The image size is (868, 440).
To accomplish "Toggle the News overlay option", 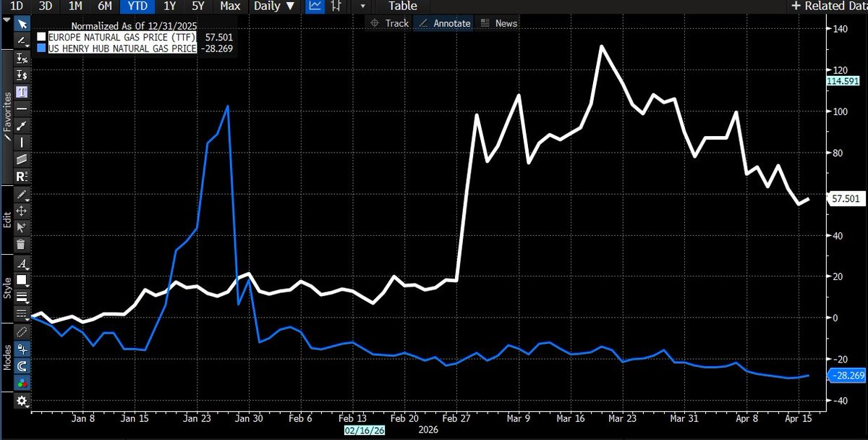I will pos(499,23).
